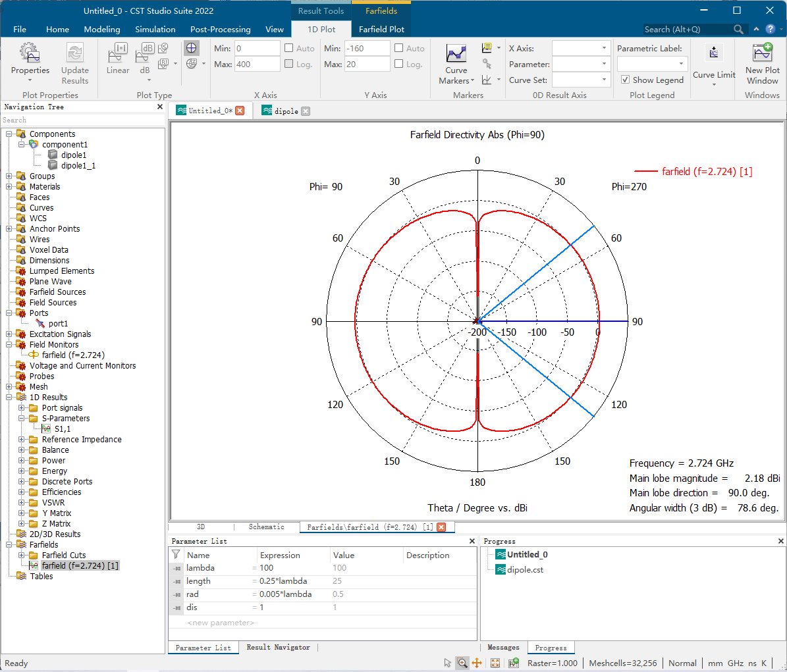Expand the Farfield Cuts folder
The image size is (787, 672).
coord(22,555)
